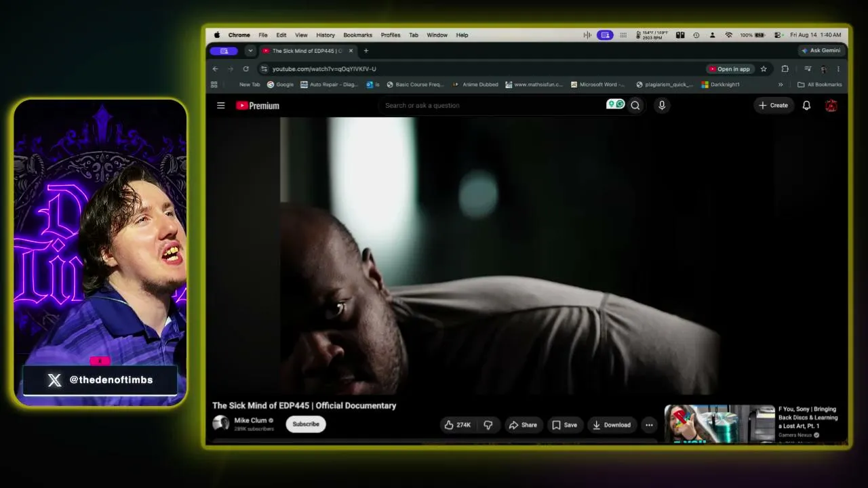Start voice search with the microphone
The image size is (868, 488).
point(662,105)
